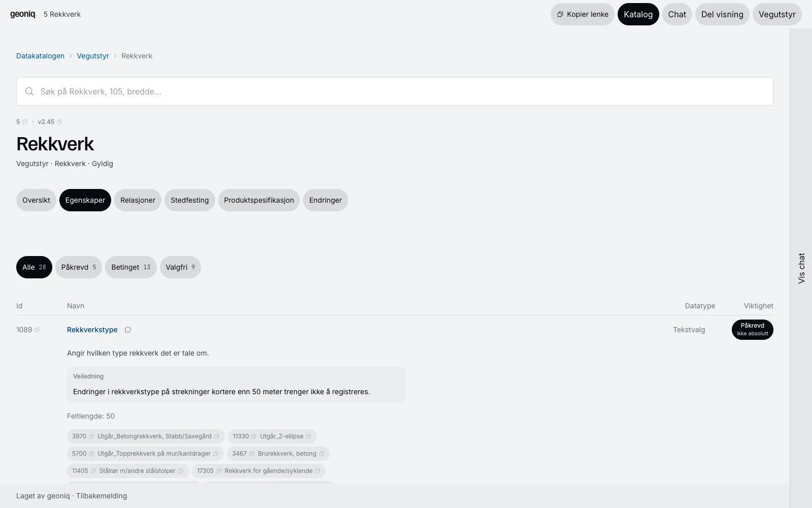View the Endringer tab
Image resolution: width=812 pixels, height=508 pixels.
click(325, 200)
